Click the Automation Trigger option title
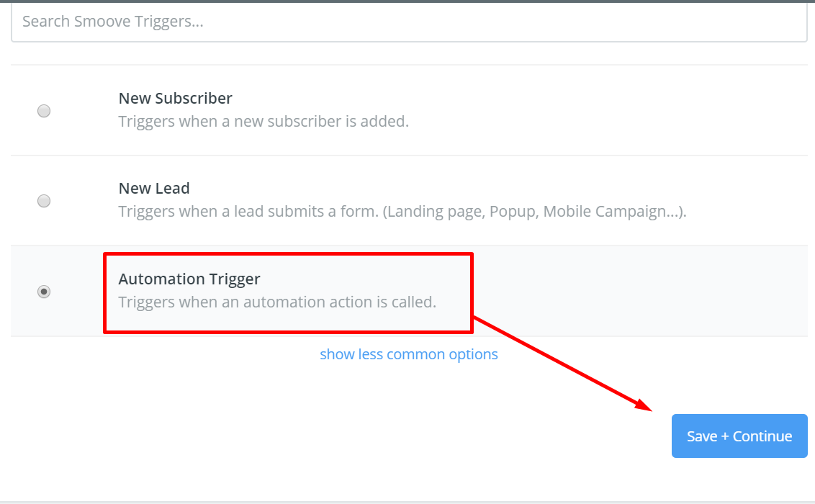The height and width of the screenshot is (504, 815). pos(189,279)
